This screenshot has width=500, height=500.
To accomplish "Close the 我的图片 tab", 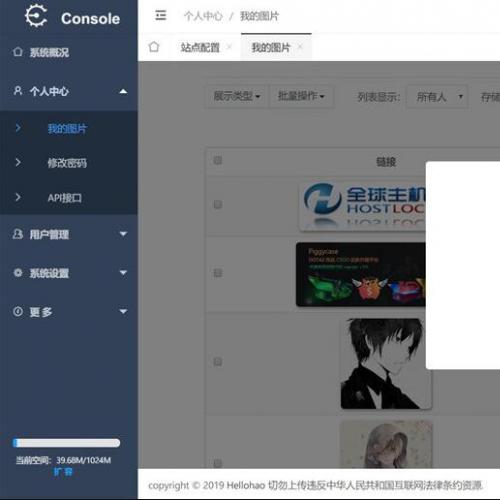I will 300,47.
